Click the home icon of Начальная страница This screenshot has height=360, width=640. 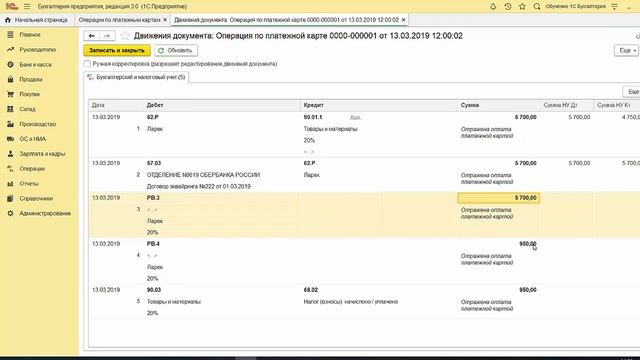(x=8, y=20)
